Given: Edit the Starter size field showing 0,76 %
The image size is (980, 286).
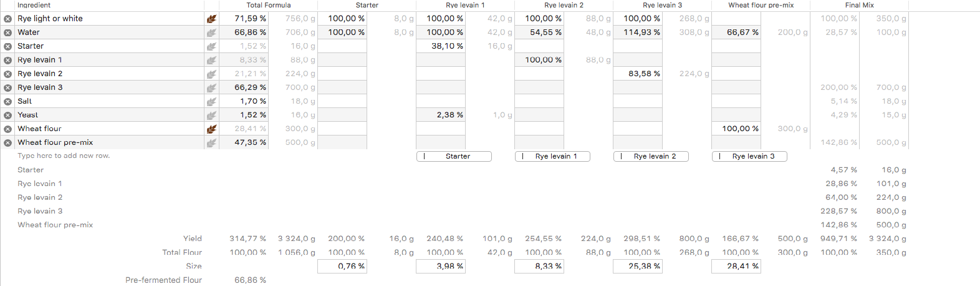Looking at the screenshot, I should (342, 267).
